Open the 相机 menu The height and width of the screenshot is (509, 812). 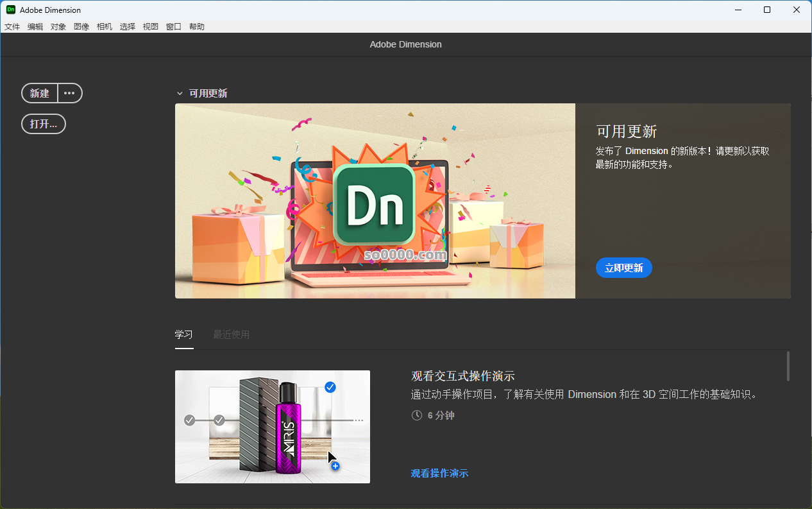104,26
